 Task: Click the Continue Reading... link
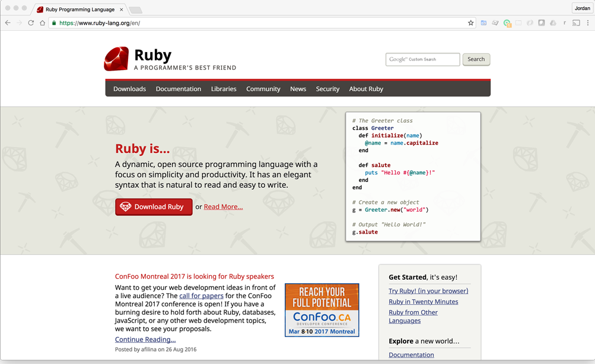[145, 339]
